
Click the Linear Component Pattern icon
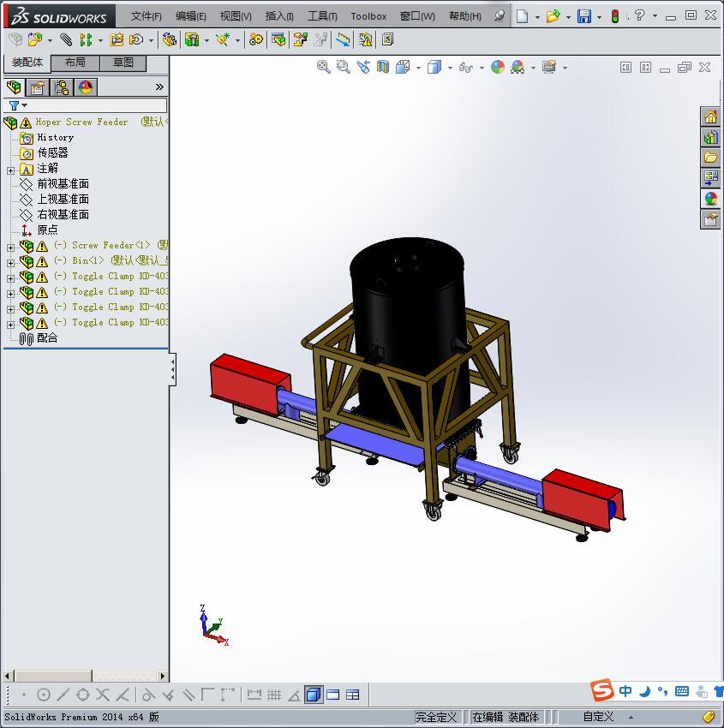(x=86, y=40)
